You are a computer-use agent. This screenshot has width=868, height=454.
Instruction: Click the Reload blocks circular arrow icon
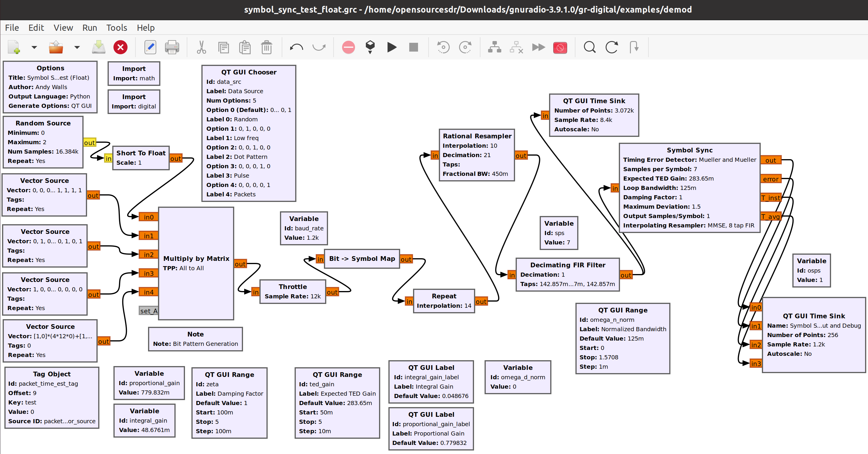tap(611, 47)
